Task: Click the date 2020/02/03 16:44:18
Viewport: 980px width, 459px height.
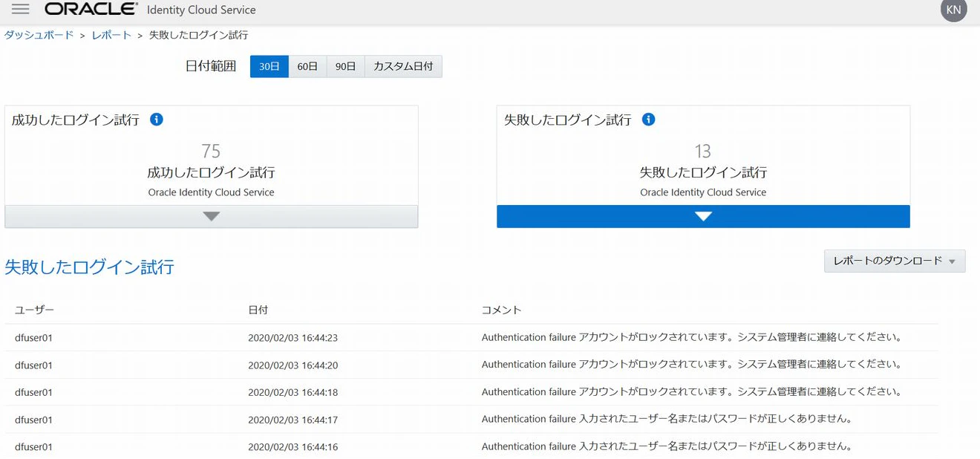Action: tap(293, 392)
